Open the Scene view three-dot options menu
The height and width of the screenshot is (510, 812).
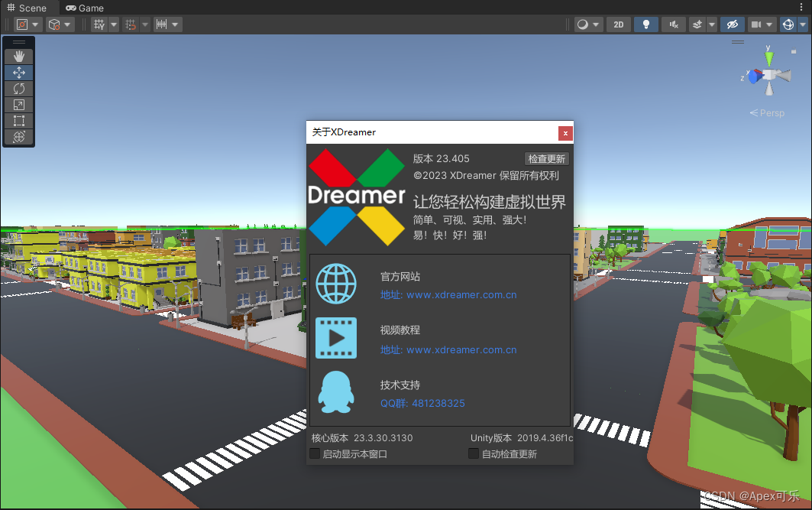pos(801,7)
